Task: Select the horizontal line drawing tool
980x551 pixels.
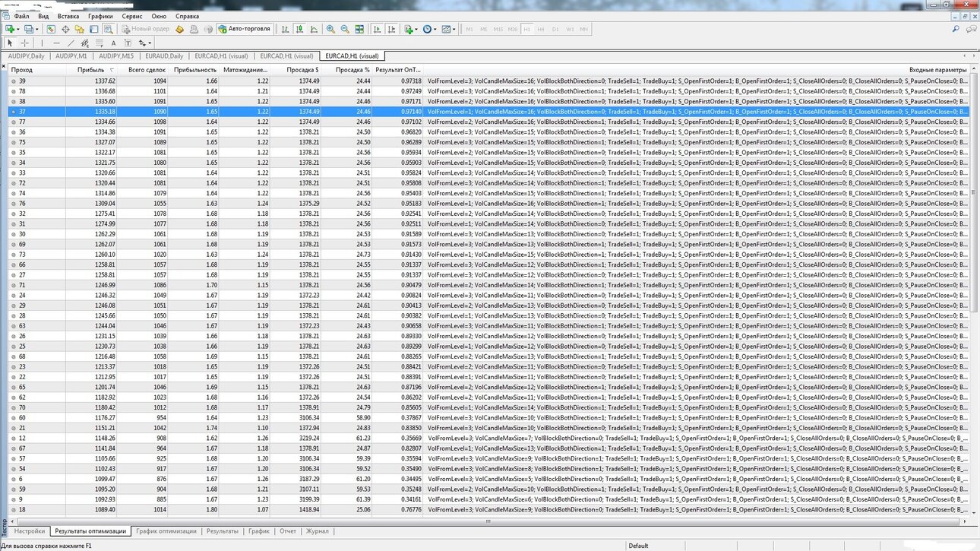Action: point(56,43)
